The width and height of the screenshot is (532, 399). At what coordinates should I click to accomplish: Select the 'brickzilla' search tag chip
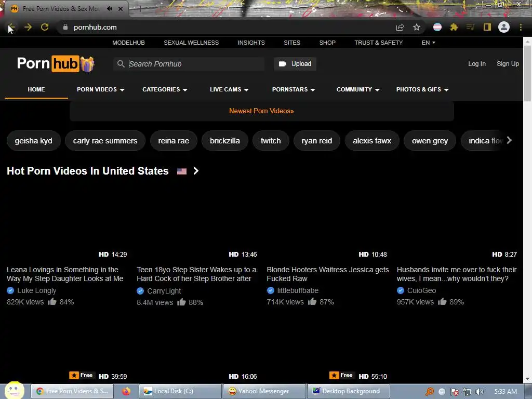[225, 140]
